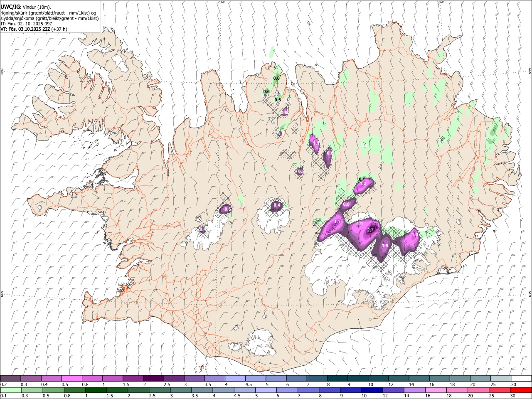Click the '0.4' value over the glacier
Screen dimensions: 532x399
[x=276, y=205]
